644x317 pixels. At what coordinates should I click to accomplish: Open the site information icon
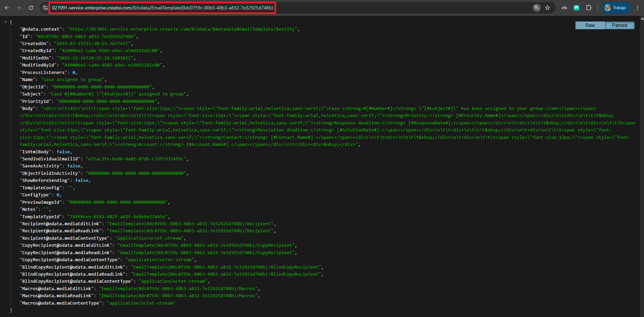click(x=45, y=8)
